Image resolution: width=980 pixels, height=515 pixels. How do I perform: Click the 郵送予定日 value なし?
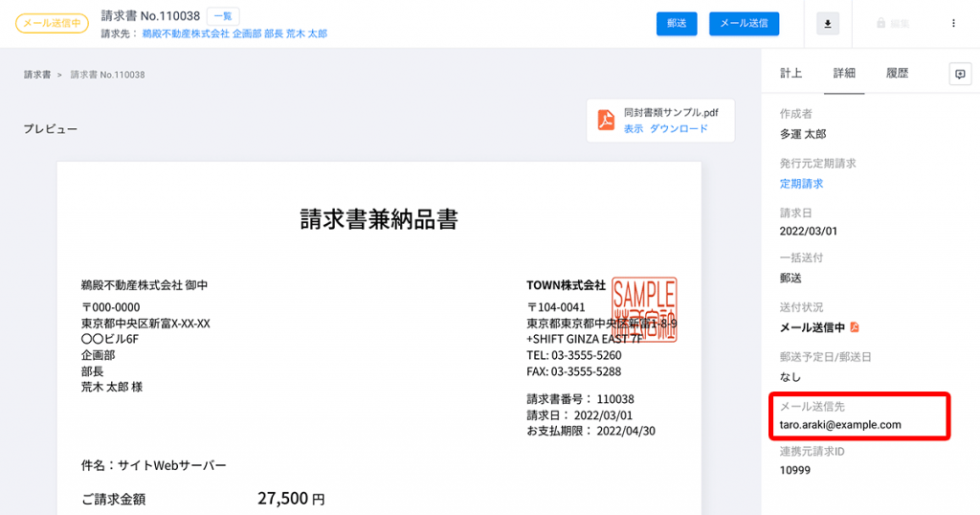pos(790,377)
